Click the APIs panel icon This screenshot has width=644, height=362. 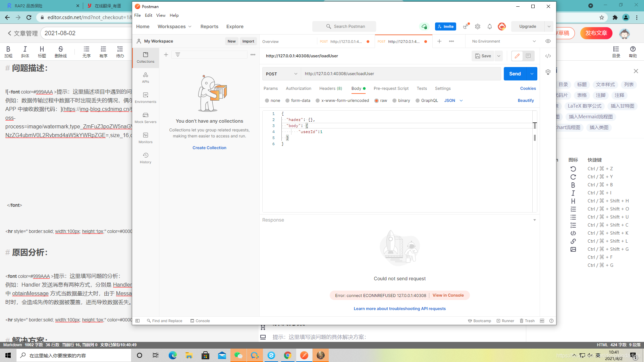[x=146, y=77]
